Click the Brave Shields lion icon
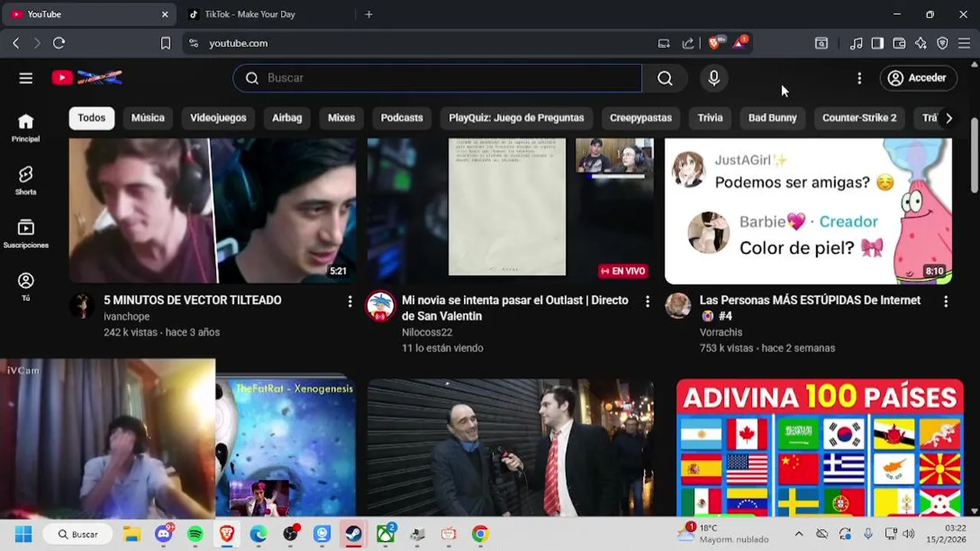Viewport: 980px width, 551px height. coord(714,43)
